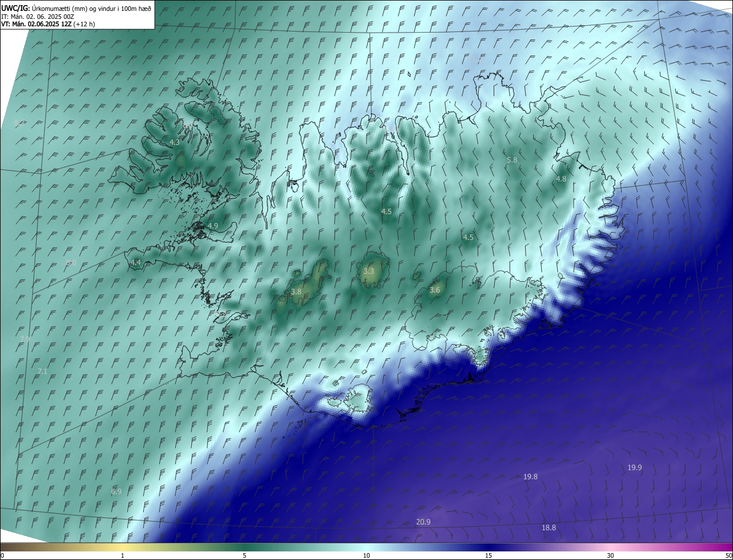Click the UWC/IG map title line
Image resolution: width=733 pixels, height=560 pixels.
[76, 8]
